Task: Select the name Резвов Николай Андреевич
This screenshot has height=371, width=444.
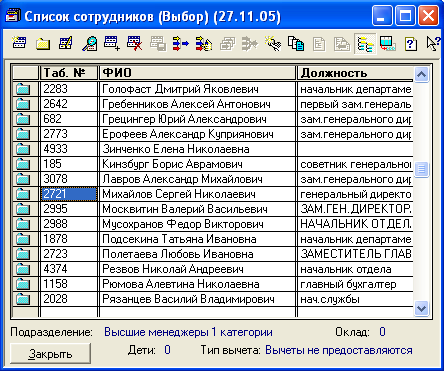Action: [x=173, y=269]
